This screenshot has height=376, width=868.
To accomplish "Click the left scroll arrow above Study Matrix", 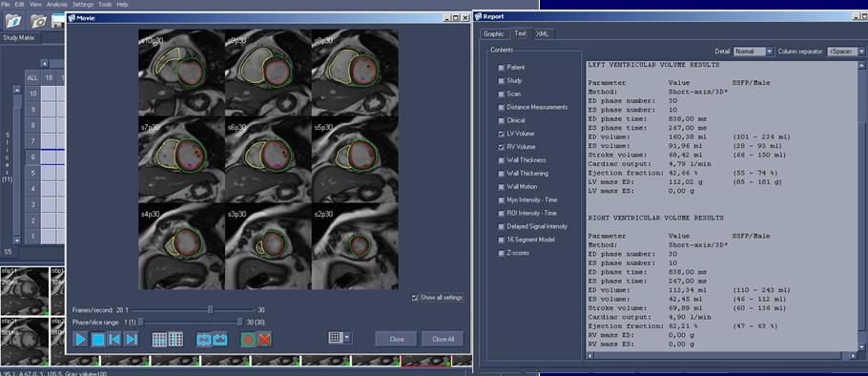I will pos(45,63).
